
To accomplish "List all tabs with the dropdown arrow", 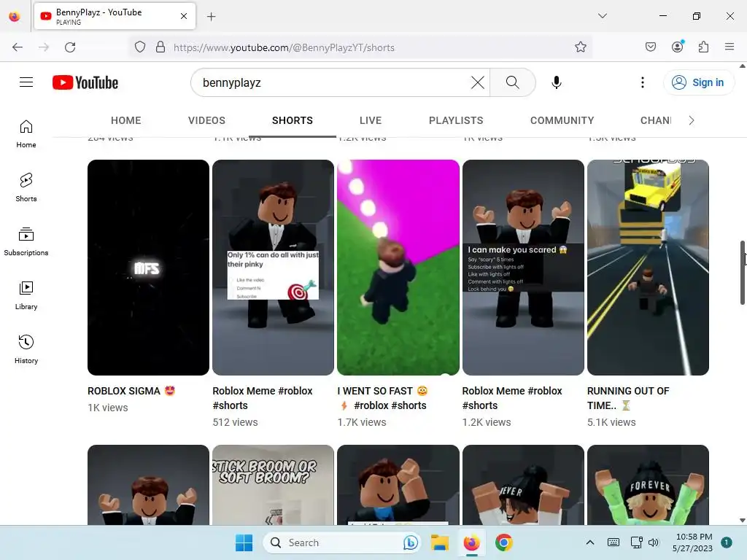I will coord(602,16).
